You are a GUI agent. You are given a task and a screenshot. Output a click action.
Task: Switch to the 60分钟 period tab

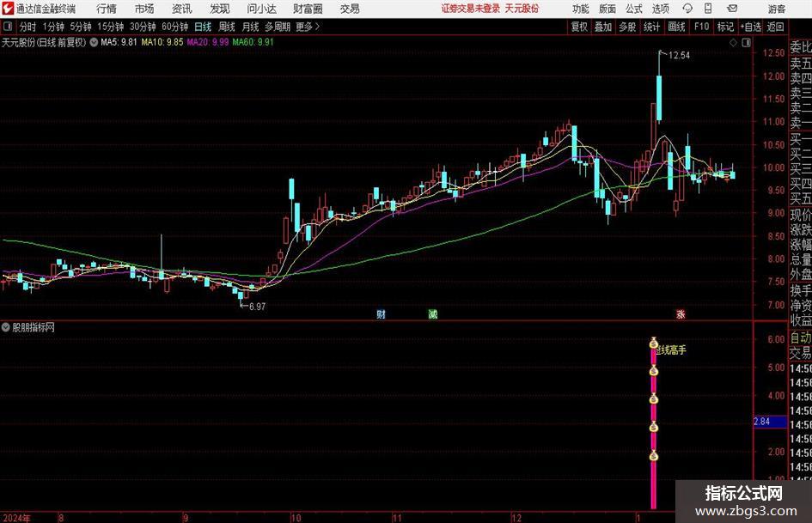174,27
